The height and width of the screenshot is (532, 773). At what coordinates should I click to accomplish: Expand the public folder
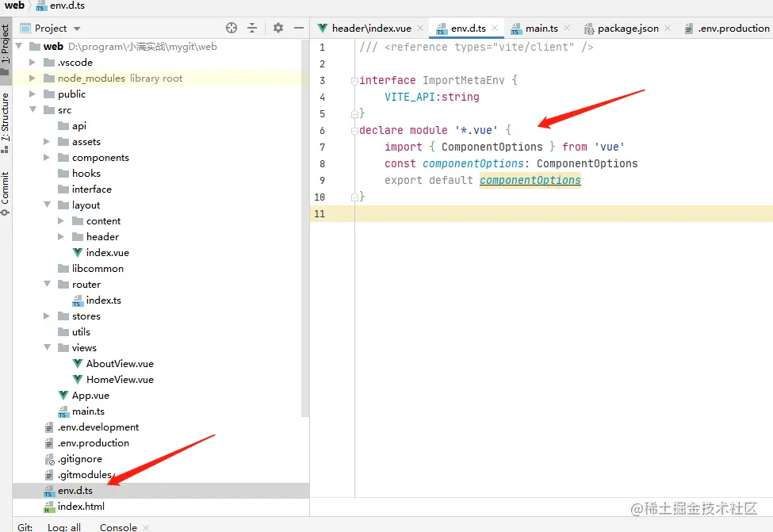(33, 94)
